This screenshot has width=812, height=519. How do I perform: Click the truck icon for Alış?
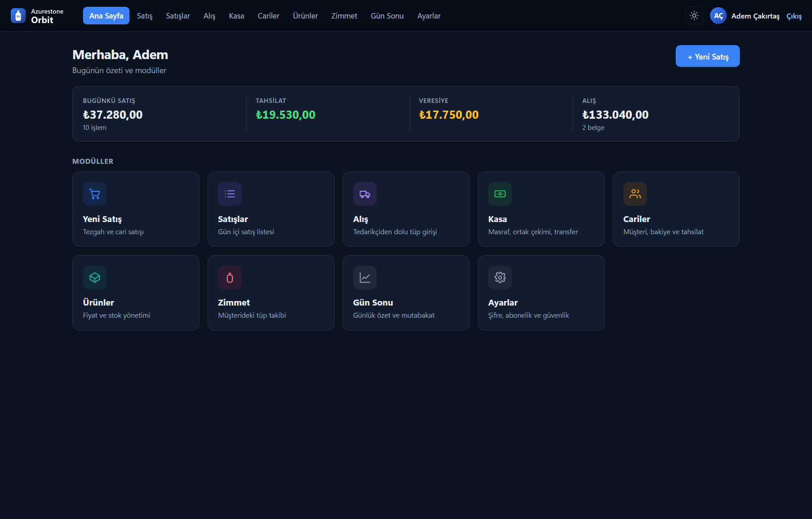[365, 194]
